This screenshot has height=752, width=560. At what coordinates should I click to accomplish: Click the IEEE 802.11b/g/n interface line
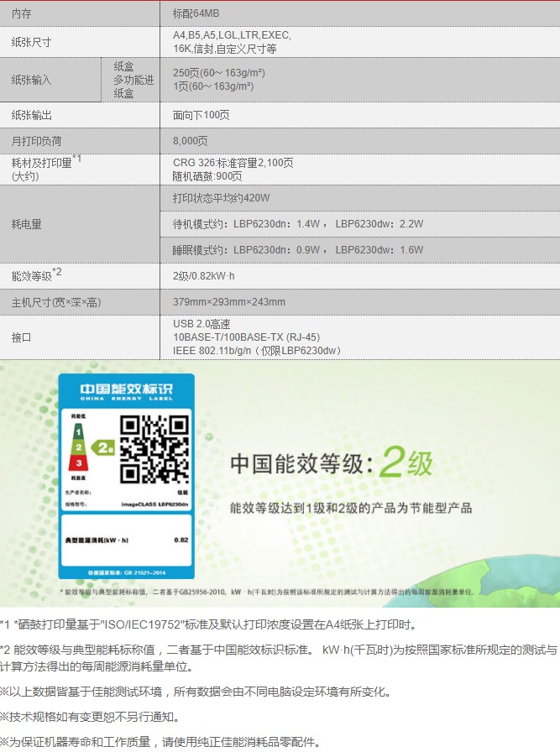point(256,350)
